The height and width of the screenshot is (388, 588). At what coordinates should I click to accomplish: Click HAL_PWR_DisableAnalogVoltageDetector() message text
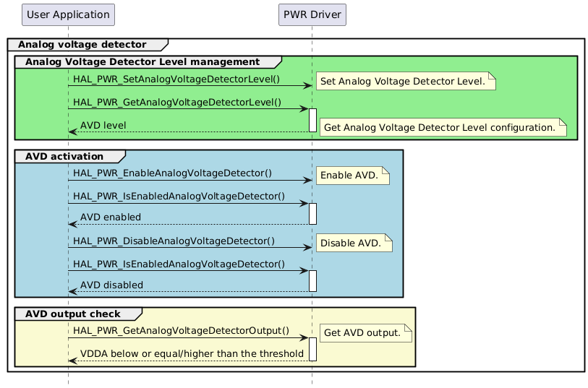(x=174, y=241)
